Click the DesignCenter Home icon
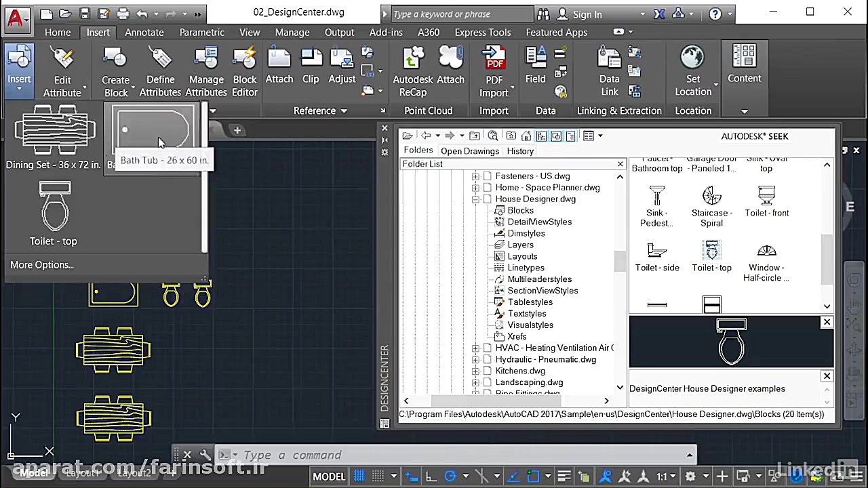The width and height of the screenshot is (868, 488). pos(526,136)
